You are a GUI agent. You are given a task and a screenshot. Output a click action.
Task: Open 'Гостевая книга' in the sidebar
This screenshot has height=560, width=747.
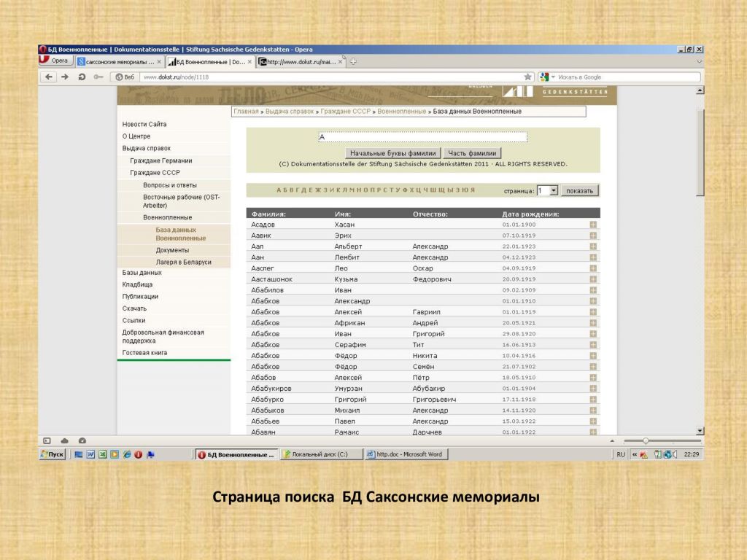pyautogui.click(x=144, y=352)
